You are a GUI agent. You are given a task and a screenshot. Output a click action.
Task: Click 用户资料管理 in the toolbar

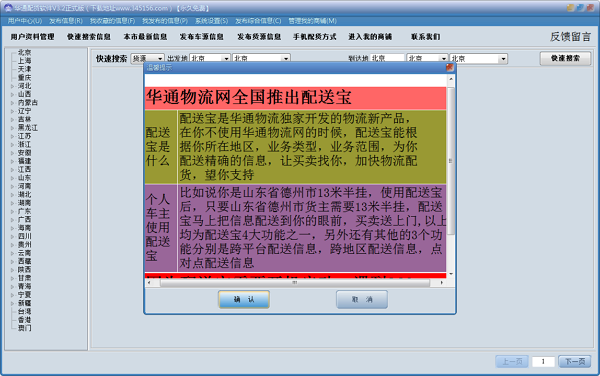[33, 37]
